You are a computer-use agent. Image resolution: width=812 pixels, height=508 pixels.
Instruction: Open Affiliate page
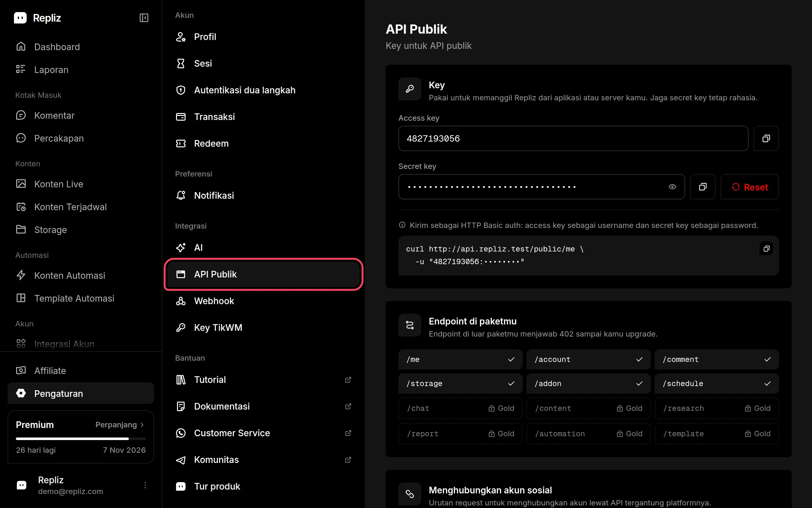pos(81,371)
